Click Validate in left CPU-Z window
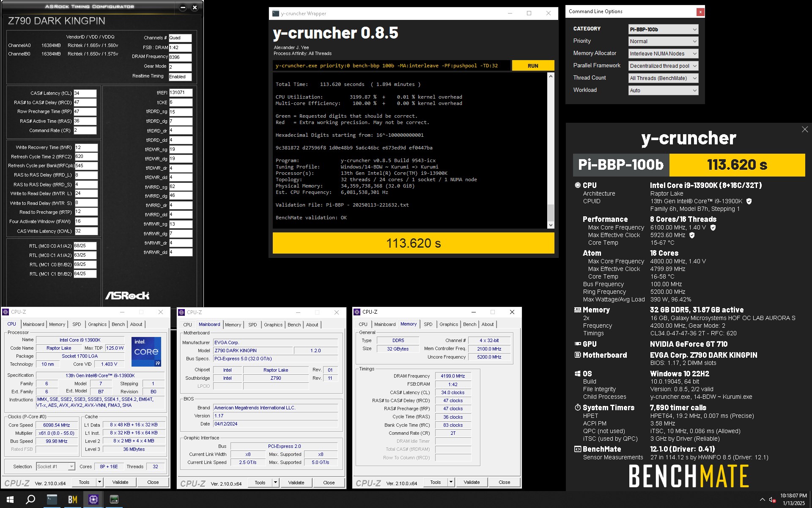The image size is (812, 508). pyautogui.click(x=120, y=482)
